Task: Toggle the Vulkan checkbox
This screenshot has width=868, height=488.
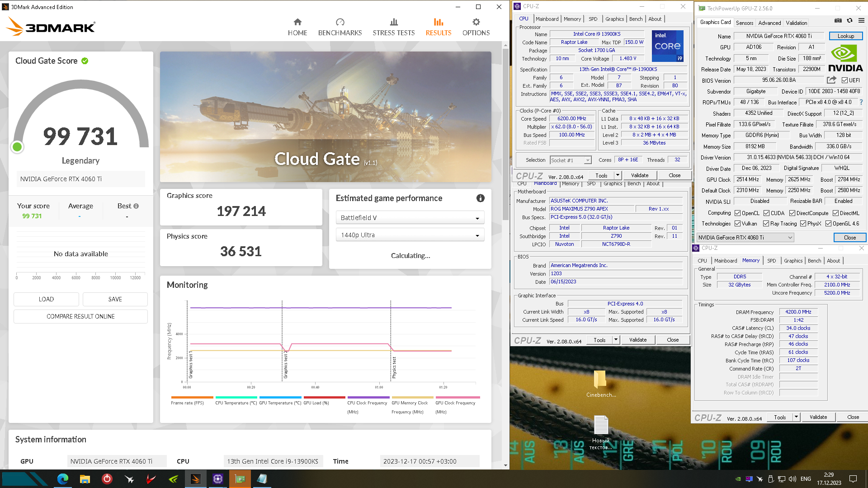Action: tap(737, 224)
